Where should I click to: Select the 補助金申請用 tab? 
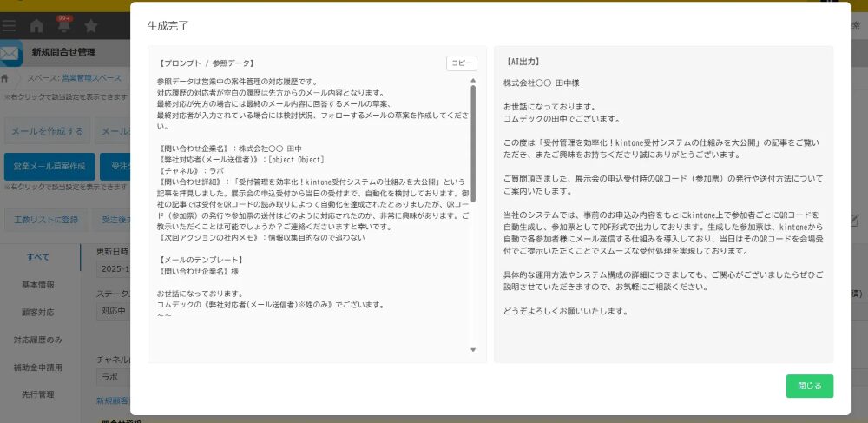(38, 367)
